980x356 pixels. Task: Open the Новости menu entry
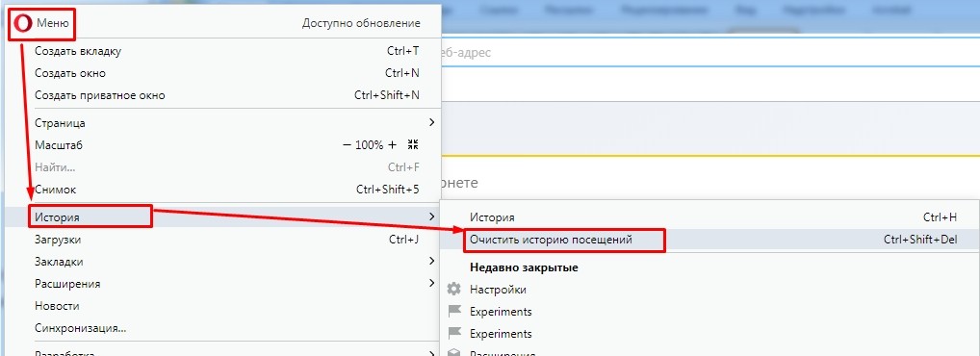(223, 306)
